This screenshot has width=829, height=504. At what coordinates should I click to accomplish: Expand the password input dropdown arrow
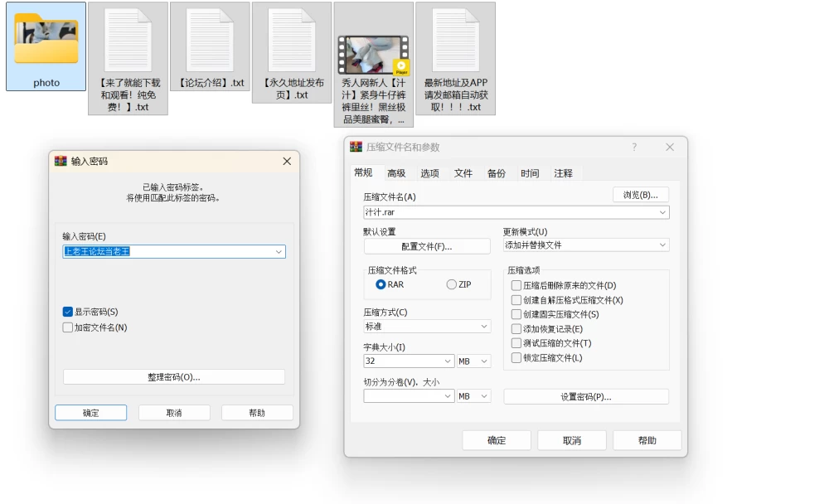point(279,252)
